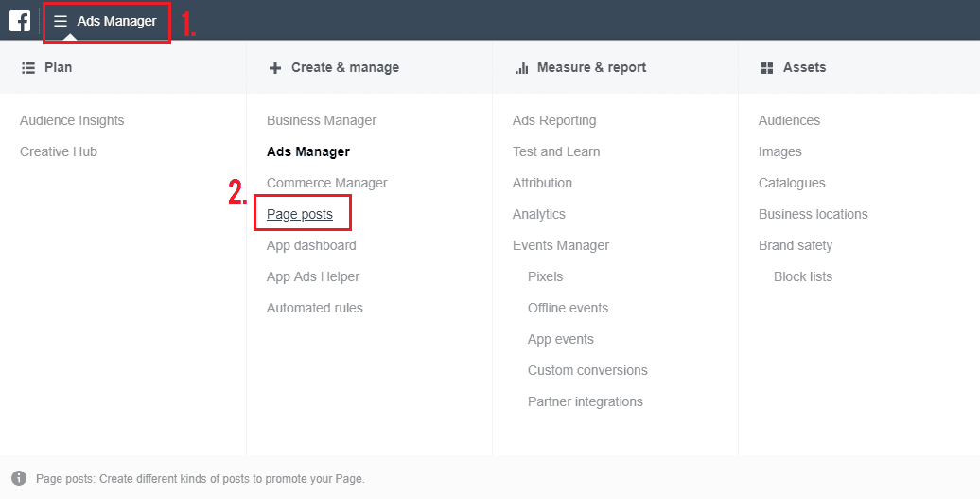This screenshot has height=499, width=980.
Task: Select Pixels under Events Manager
Action: [545, 277]
